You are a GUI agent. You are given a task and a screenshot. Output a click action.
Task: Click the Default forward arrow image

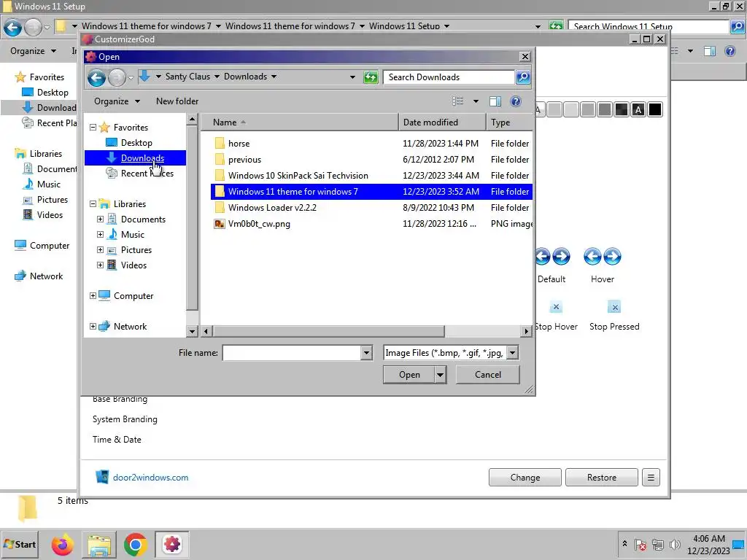click(561, 257)
